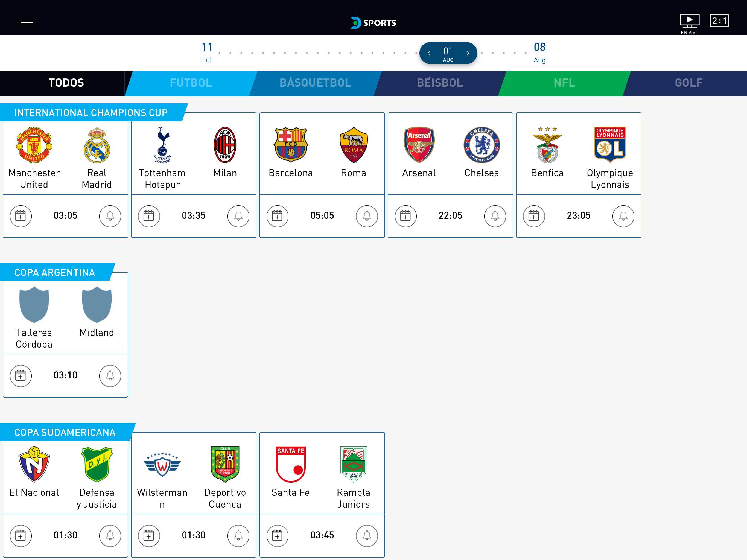This screenshot has width=747, height=560.
Task: Add Santa Fe vs Rampla Juniors to calendar
Action: [x=278, y=536]
